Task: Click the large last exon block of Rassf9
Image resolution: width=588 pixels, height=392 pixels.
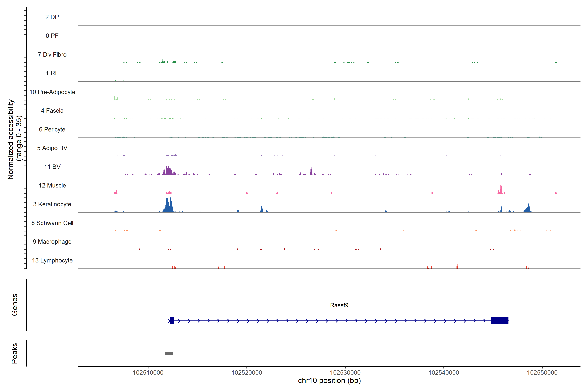Action: tap(499, 321)
